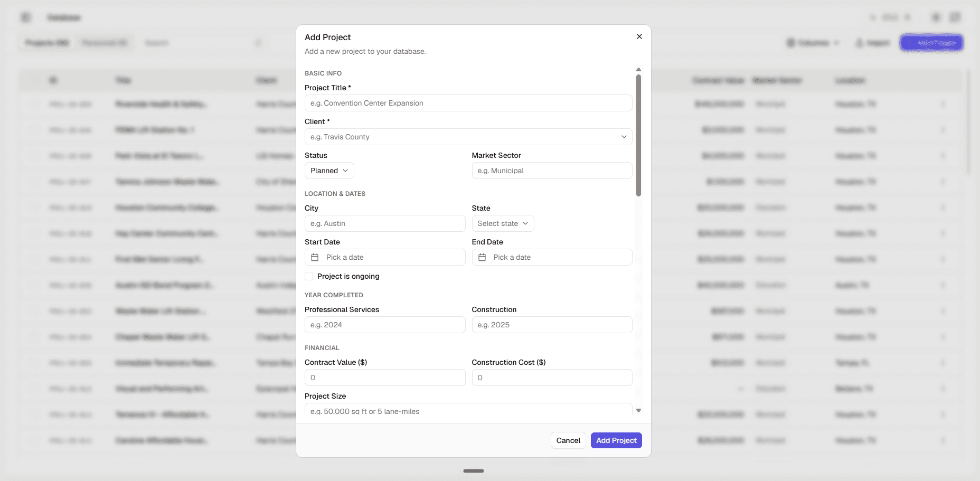Expand the Select state dropdown

(503, 223)
